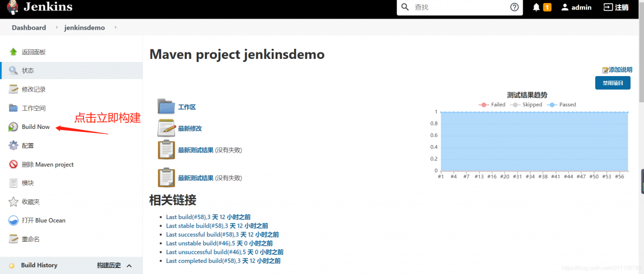Click the favorites star icon

coord(14,201)
